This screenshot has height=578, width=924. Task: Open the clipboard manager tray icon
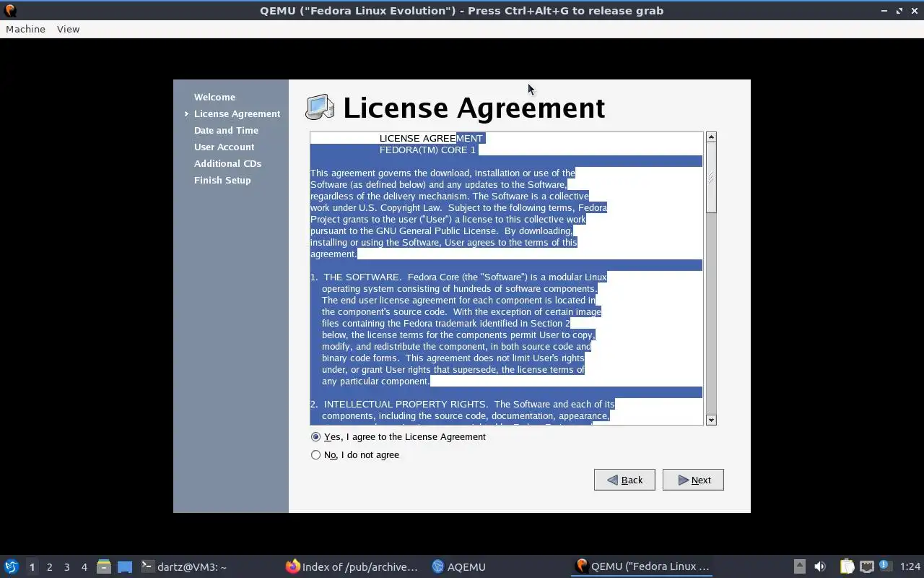(847, 566)
